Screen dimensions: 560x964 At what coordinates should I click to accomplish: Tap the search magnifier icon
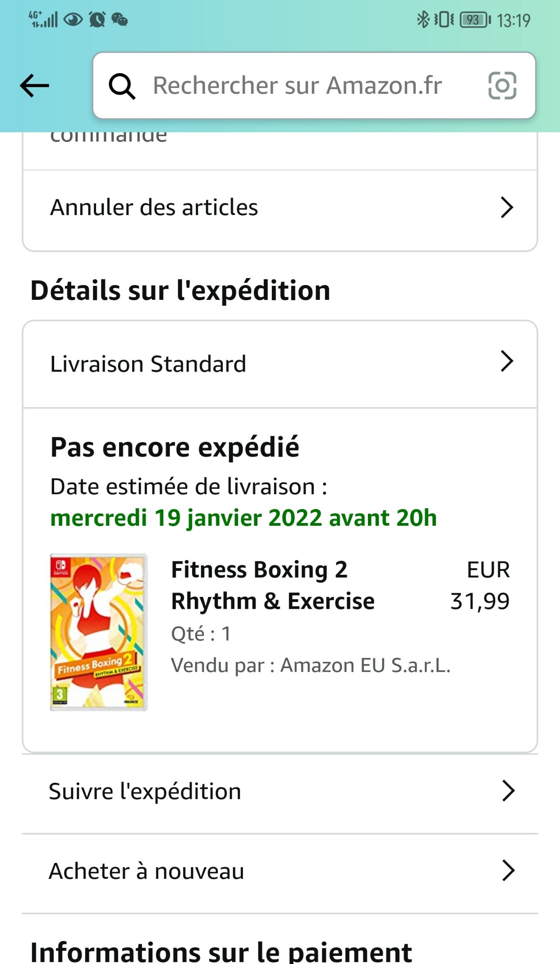coord(122,86)
